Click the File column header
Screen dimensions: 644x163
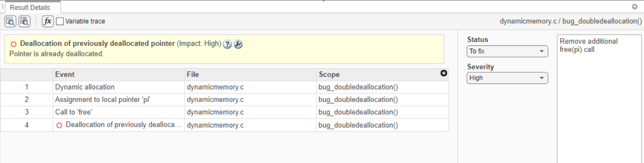193,74
